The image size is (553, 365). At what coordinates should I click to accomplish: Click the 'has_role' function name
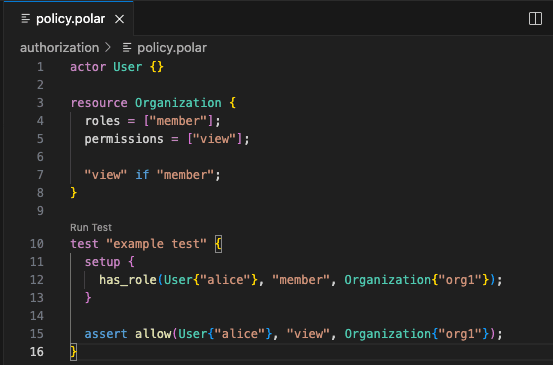[x=128, y=280]
